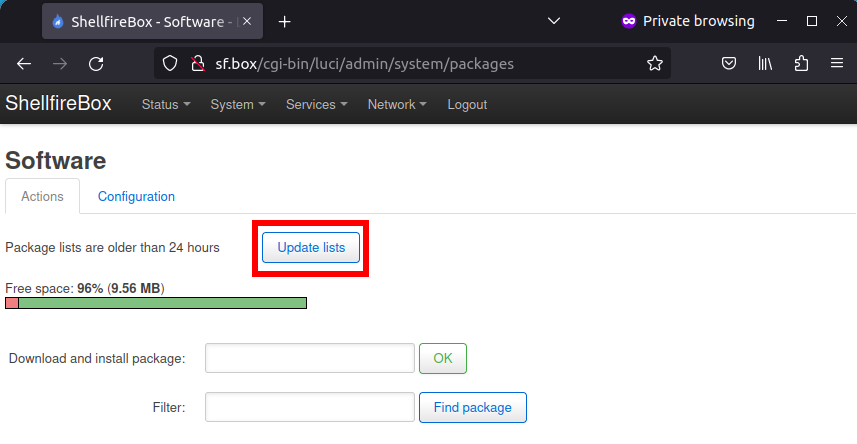
Task: Click the browser forward arrow
Action: coord(60,64)
